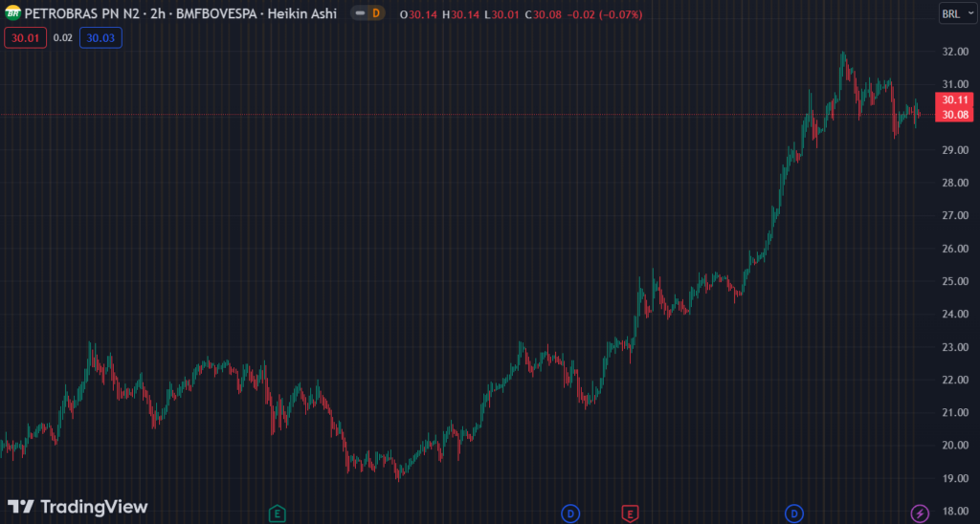Click the 18.00 price axis label
980x524 pixels.
click(x=956, y=512)
